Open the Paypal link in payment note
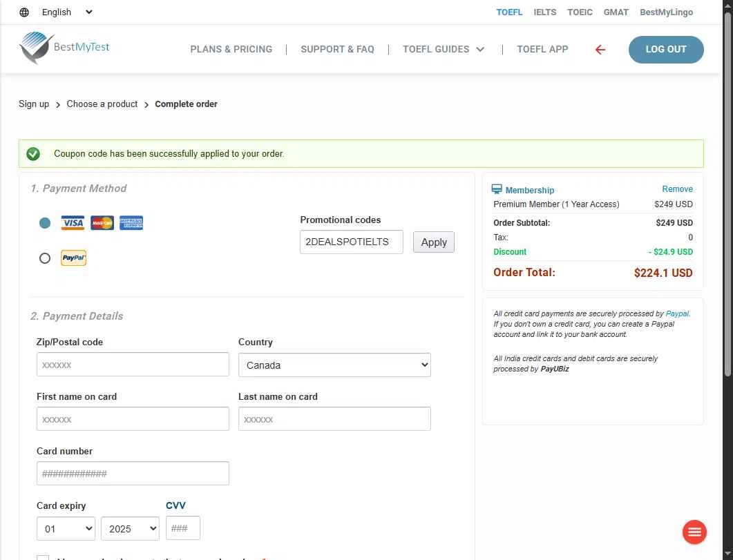Image resolution: width=733 pixels, height=560 pixels. click(677, 313)
